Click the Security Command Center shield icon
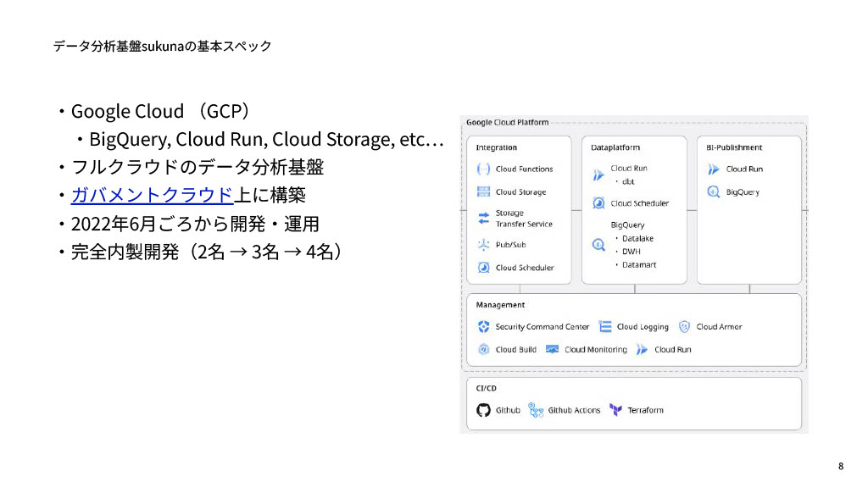 [x=484, y=327]
